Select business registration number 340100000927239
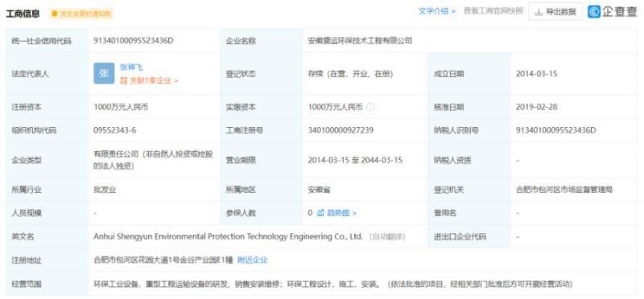Screen dimensions: 644x299 [x=341, y=130]
